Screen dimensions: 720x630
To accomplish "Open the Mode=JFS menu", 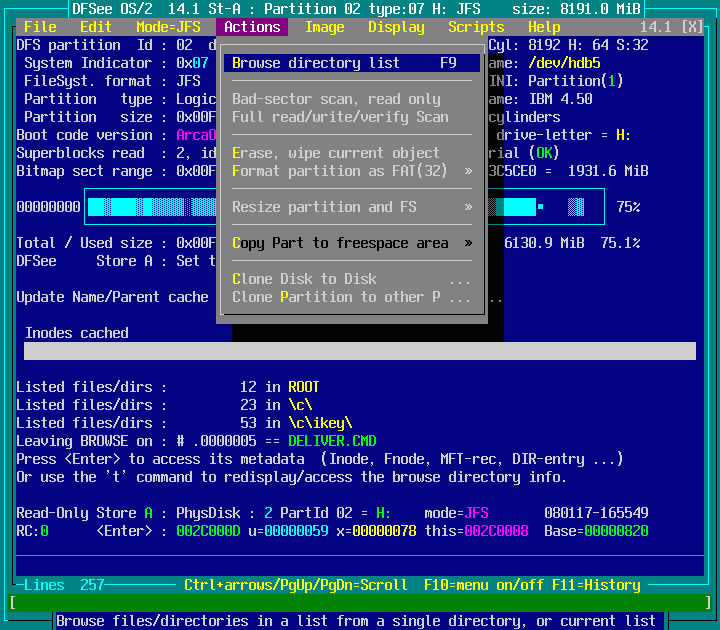I will pos(168,27).
